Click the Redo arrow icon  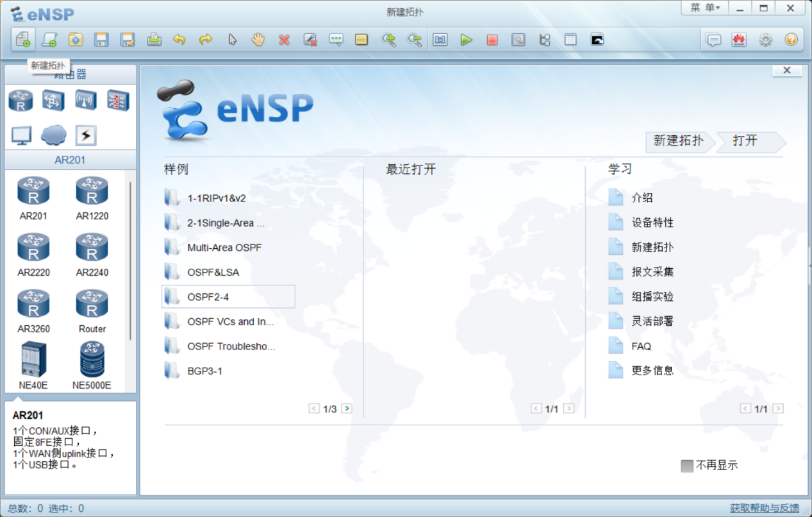[206, 40]
